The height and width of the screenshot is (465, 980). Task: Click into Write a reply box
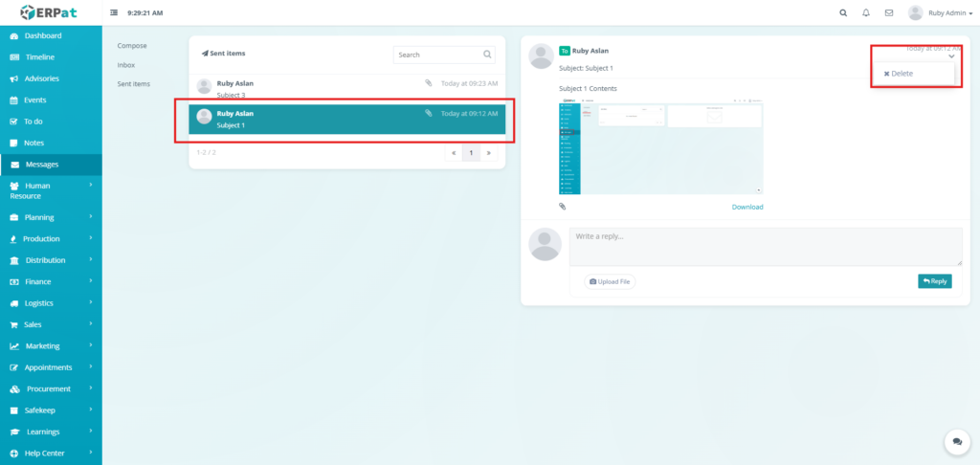[x=766, y=246]
